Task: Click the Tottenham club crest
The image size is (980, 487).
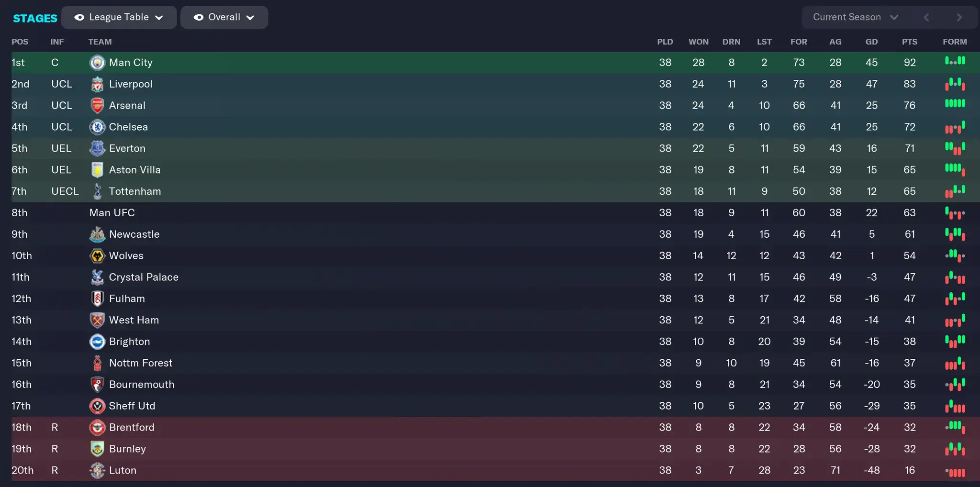Action: (97, 191)
